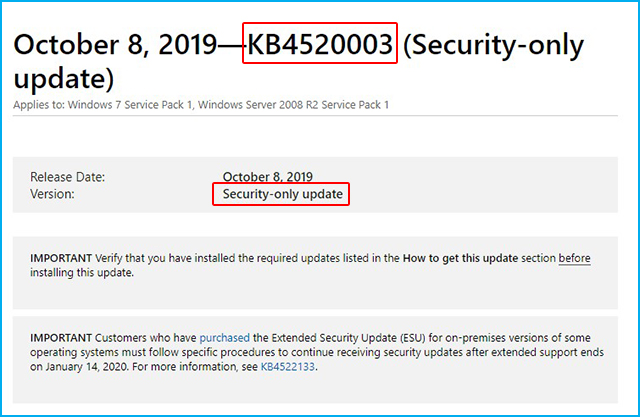Click the underlined word before
The height and width of the screenshot is (417, 640).
pos(574,258)
